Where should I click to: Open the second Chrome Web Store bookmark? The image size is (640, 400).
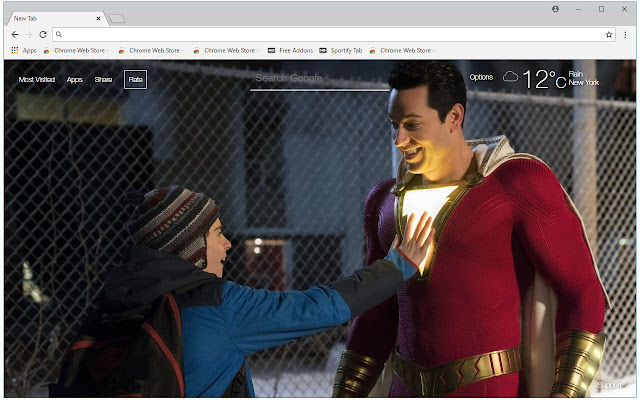pyautogui.click(x=151, y=51)
